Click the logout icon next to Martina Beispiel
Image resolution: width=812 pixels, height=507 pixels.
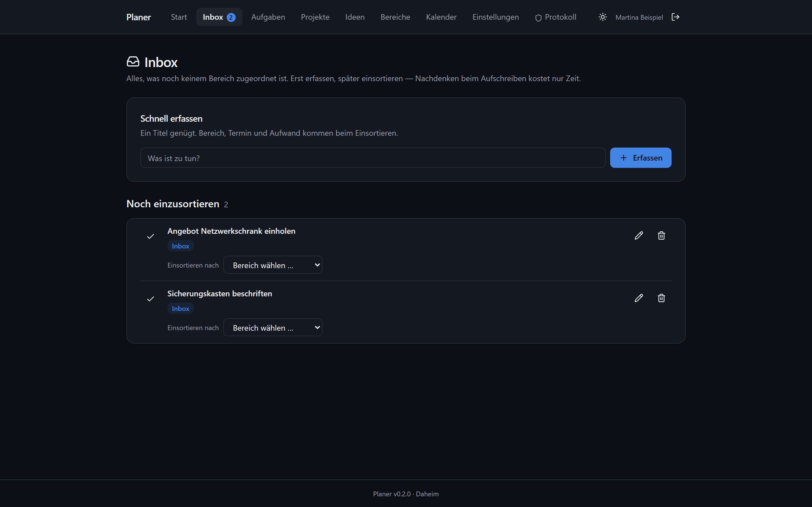pyautogui.click(x=676, y=17)
